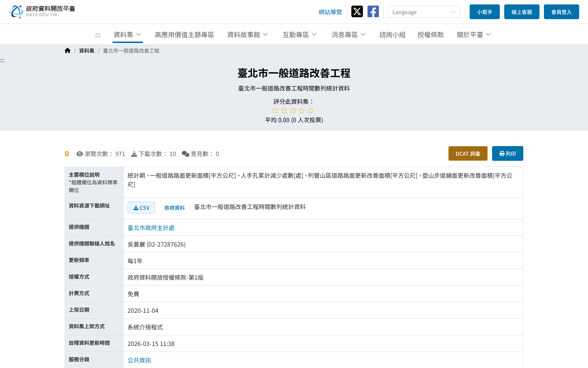Viewport: 588px width, 368px height.
Task: Rate dataset two stars
Action: point(284,110)
